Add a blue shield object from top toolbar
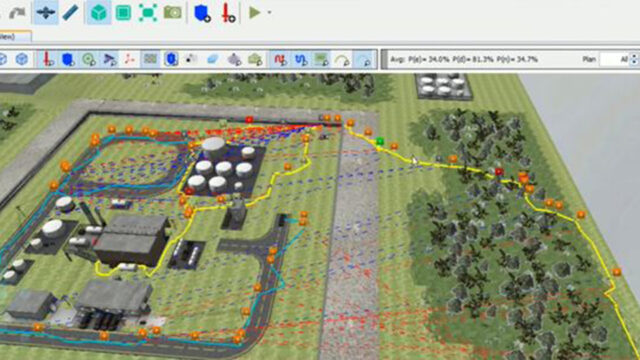Viewport: 640px width, 360px height. click(x=202, y=13)
